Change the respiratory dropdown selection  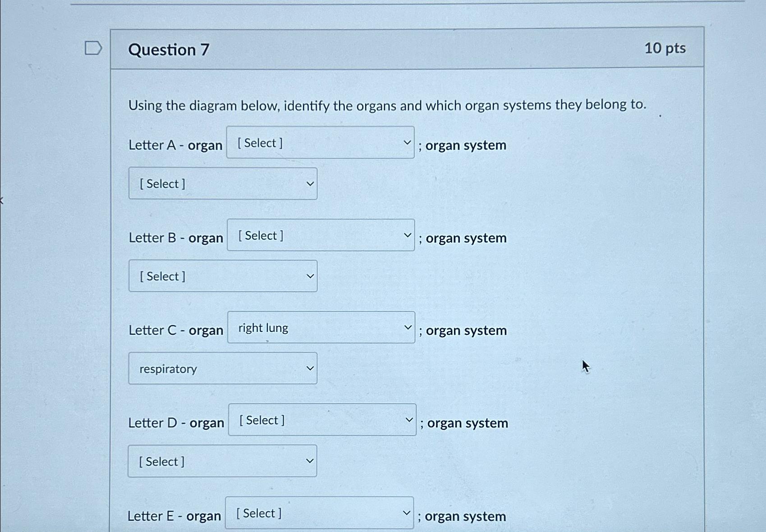click(222, 368)
